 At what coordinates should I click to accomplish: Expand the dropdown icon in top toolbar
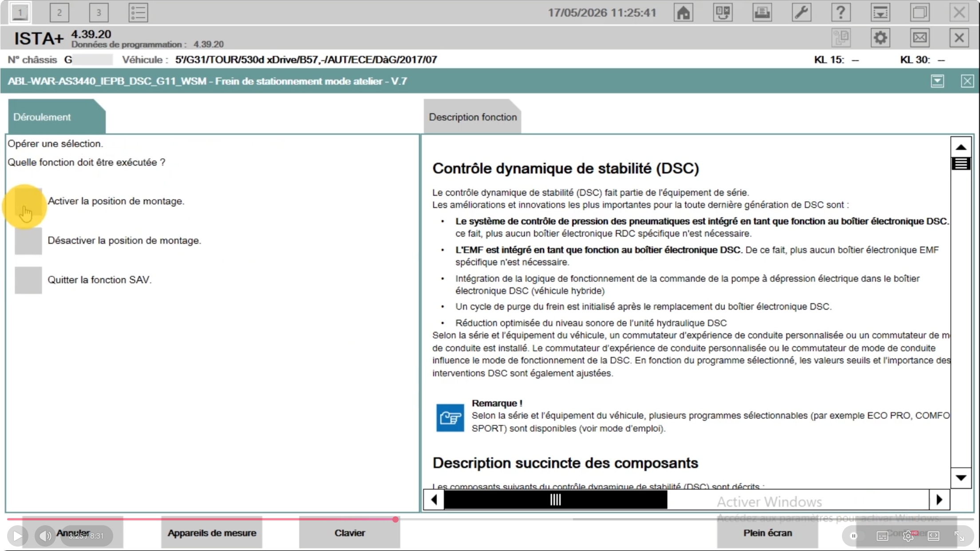[880, 12]
